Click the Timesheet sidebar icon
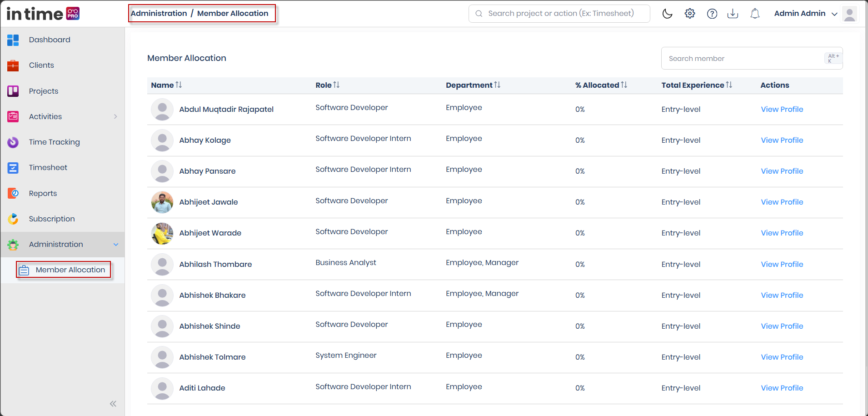 [13, 168]
